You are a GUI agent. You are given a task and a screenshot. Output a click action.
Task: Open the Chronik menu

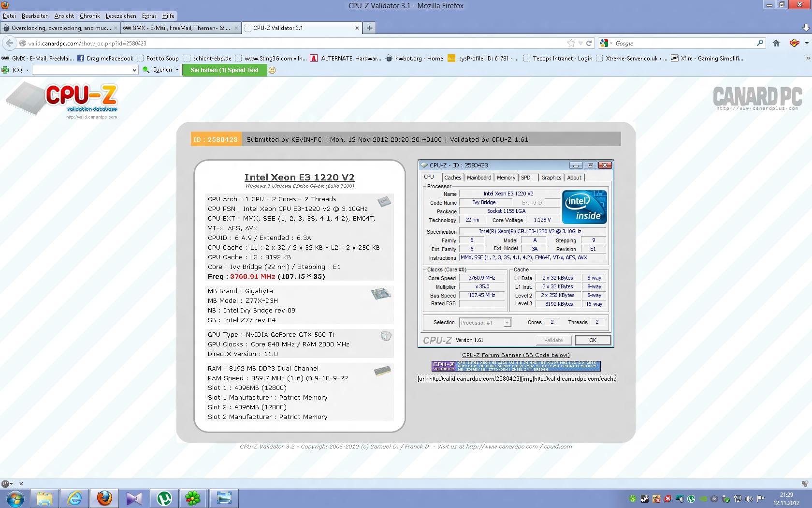[89, 16]
